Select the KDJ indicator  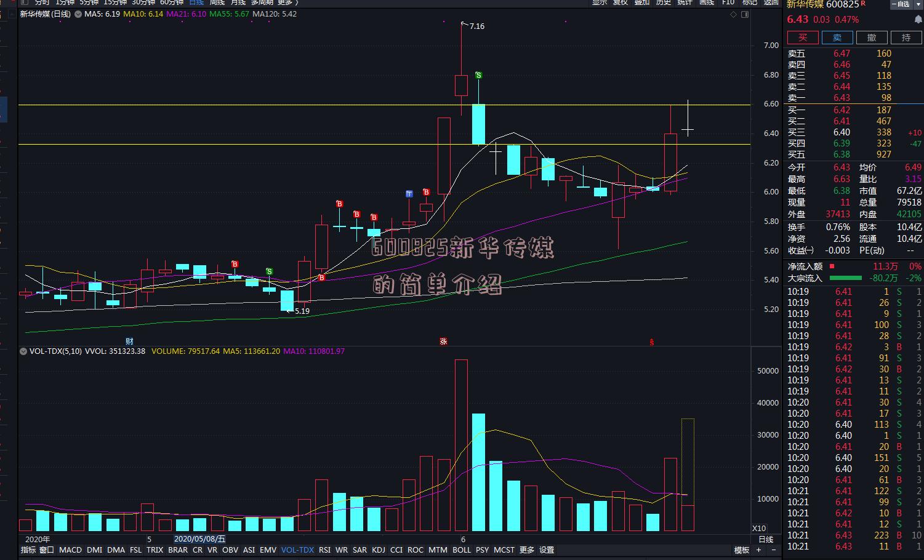(x=379, y=550)
